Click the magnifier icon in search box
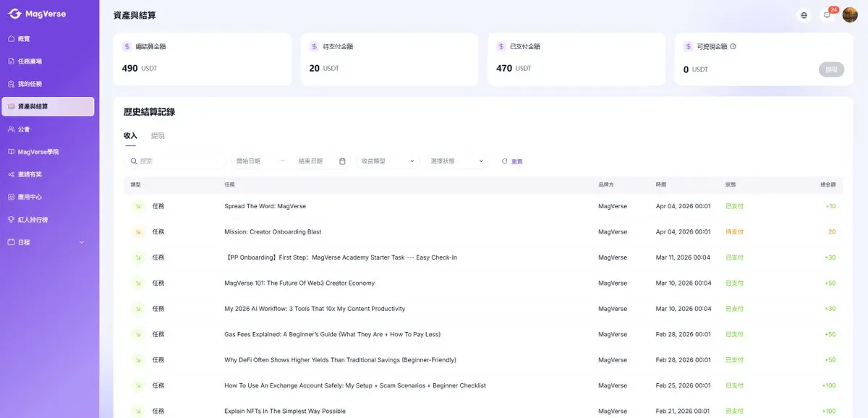The image size is (868, 418). point(134,161)
